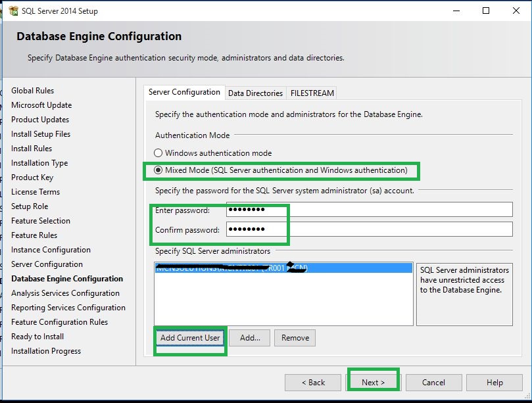532x403 pixels.
Task: Click Server Configuration step in sidebar
Action: 47,264
